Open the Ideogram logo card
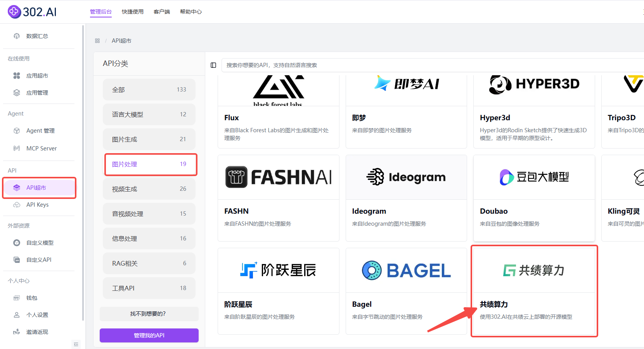Screen dimensions: 644x349 pos(406,177)
